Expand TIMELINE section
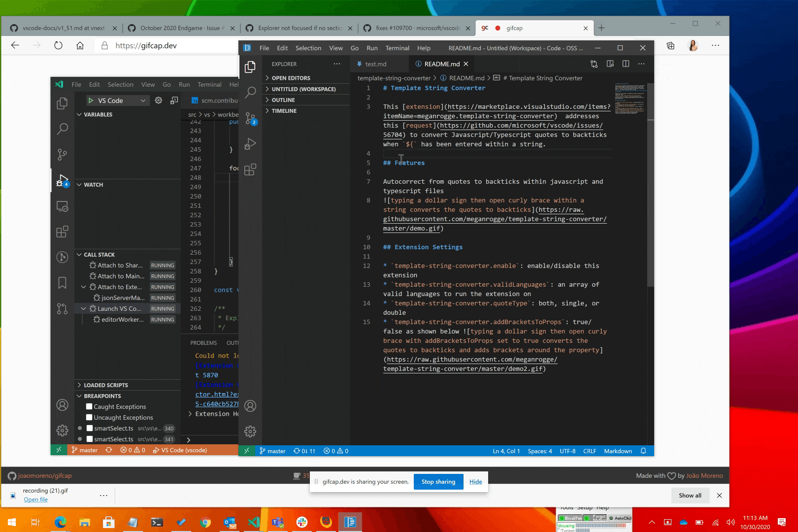 pyautogui.click(x=306, y=111)
